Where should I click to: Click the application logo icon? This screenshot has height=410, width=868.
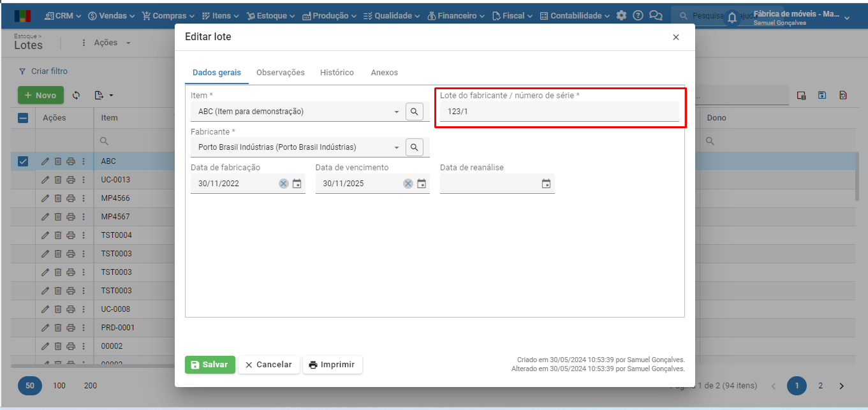[22, 15]
